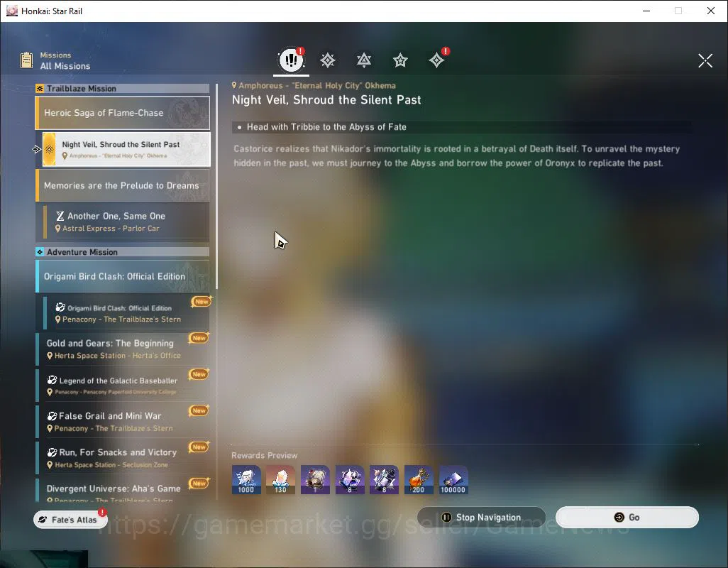Image resolution: width=728 pixels, height=568 pixels.
Task: Switch to the second diamond-shaped mission category tab
Action: [x=328, y=60]
